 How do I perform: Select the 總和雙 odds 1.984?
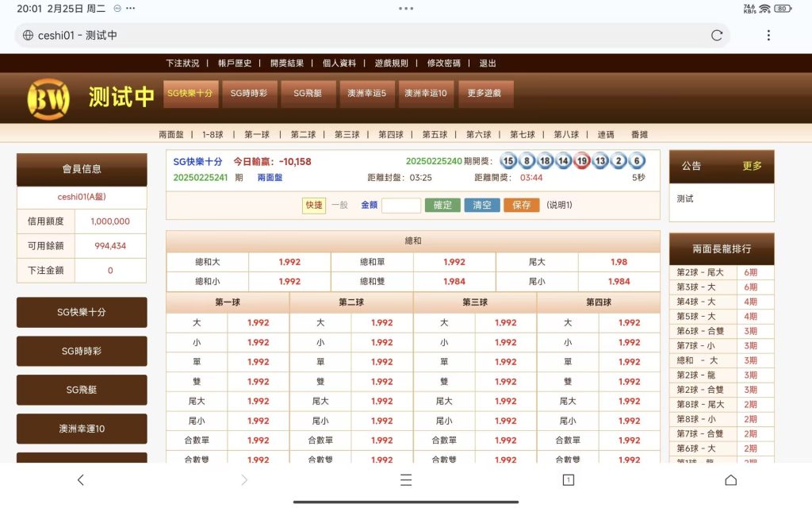point(454,282)
